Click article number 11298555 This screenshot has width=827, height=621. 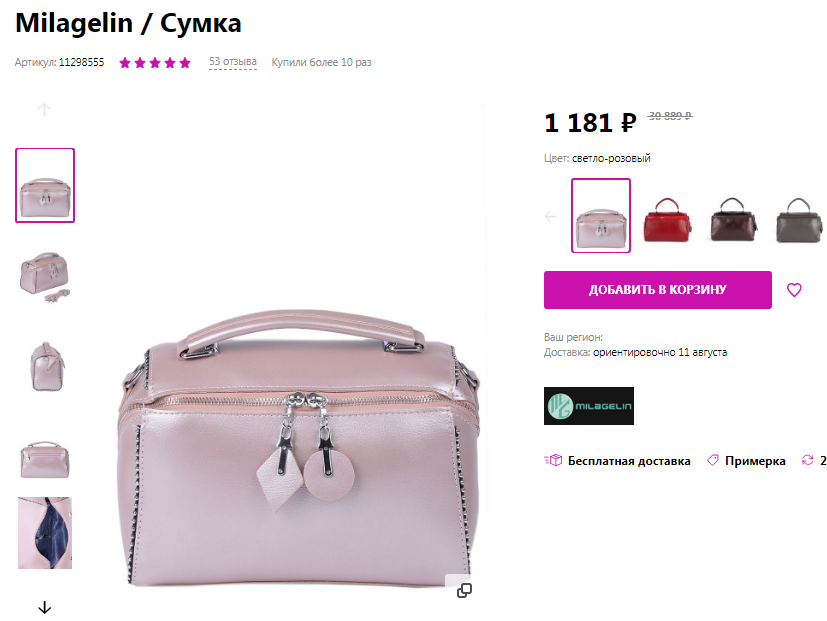81,62
